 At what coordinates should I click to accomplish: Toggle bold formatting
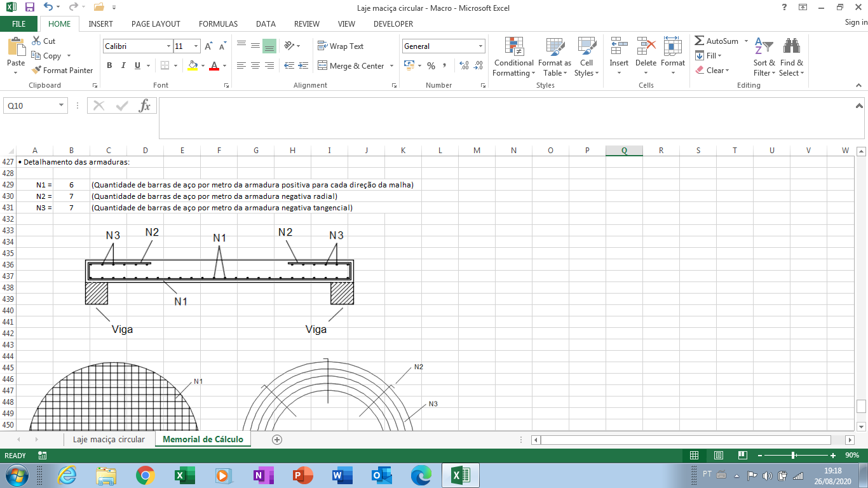pyautogui.click(x=109, y=65)
